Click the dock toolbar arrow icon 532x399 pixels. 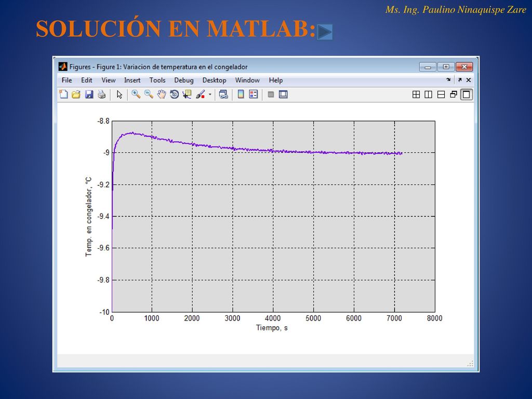click(x=448, y=79)
